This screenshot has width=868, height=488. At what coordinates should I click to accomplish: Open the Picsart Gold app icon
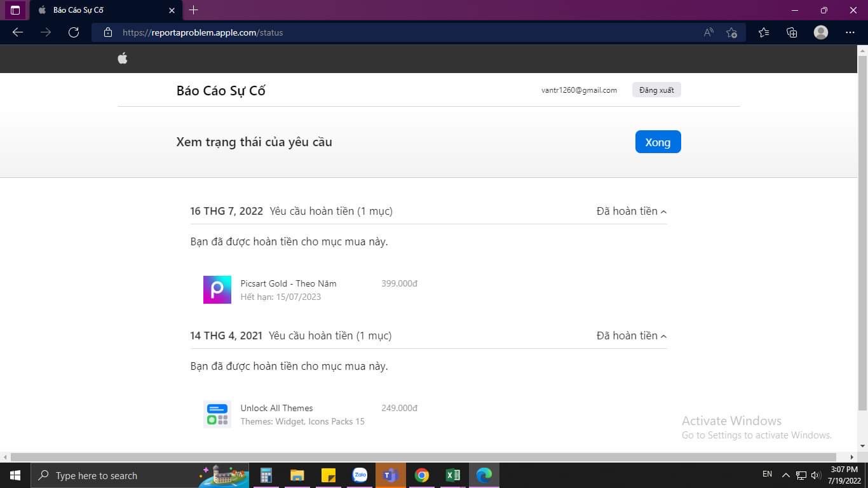tap(217, 290)
